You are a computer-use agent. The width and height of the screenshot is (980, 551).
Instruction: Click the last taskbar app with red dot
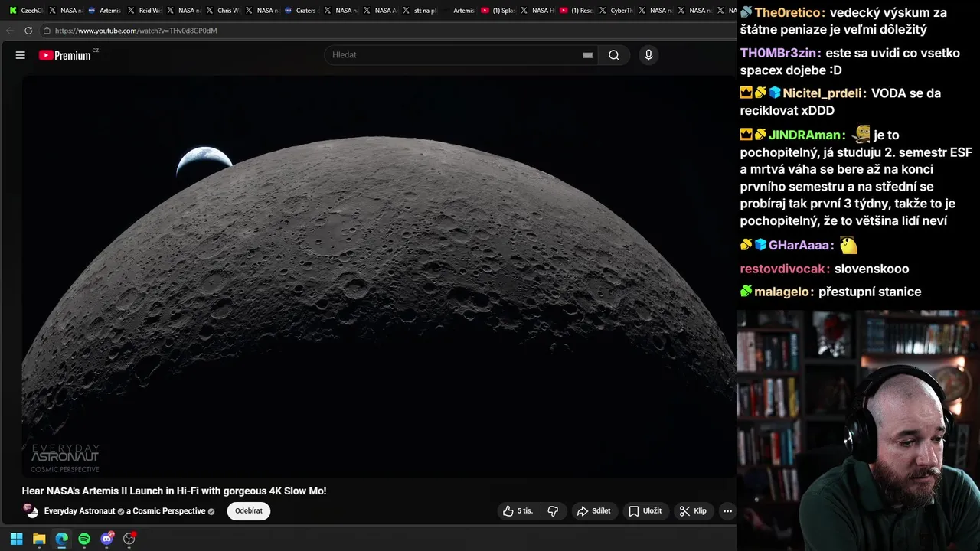129,539
